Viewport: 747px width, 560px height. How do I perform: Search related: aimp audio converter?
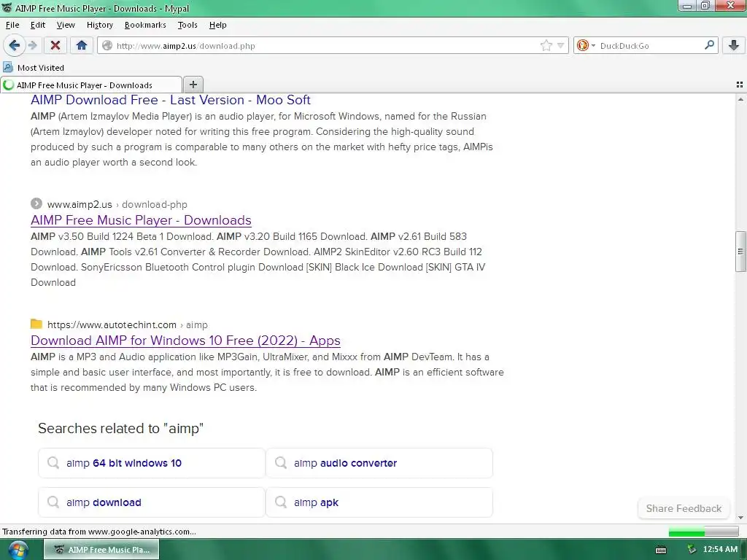click(379, 463)
